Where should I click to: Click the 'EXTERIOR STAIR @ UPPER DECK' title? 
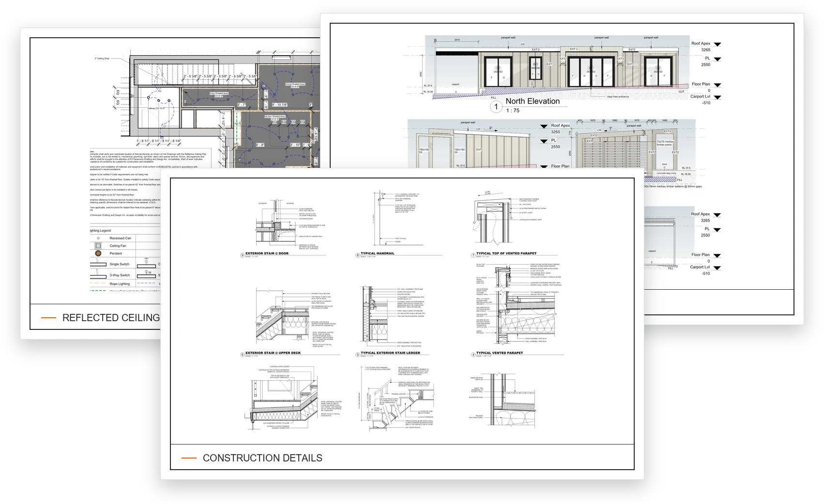click(x=273, y=353)
